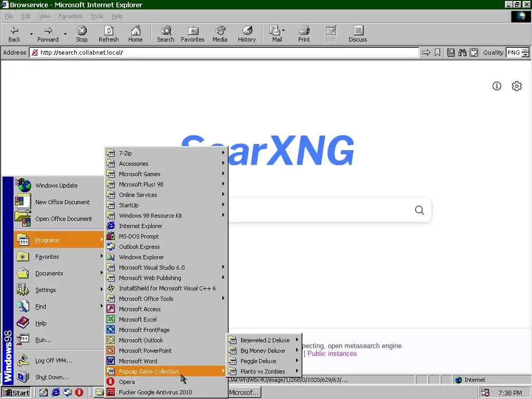Expand Plants vs Zombies submenu
This screenshot has height=399, width=532.
(264, 371)
